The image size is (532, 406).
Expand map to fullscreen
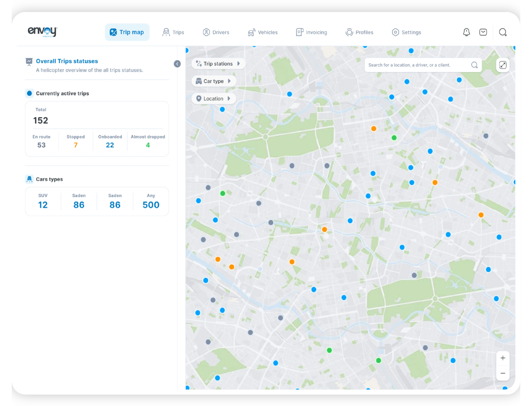[x=502, y=65]
